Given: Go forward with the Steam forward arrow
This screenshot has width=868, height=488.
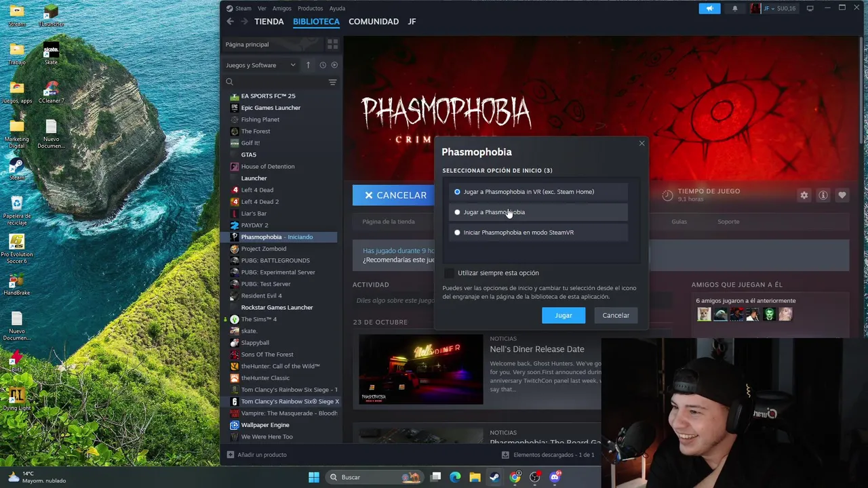Looking at the screenshot, I should 244,22.
